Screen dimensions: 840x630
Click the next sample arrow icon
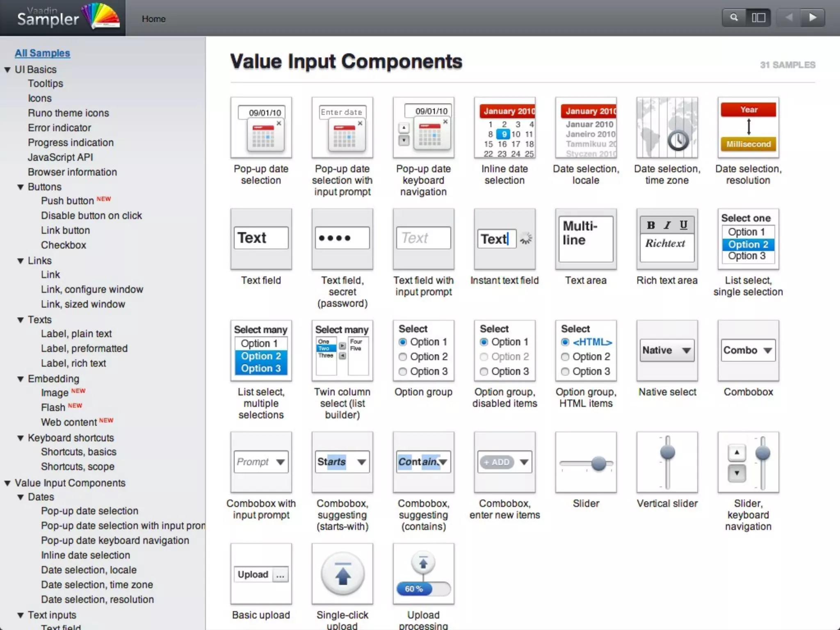pyautogui.click(x=812, y=18)
